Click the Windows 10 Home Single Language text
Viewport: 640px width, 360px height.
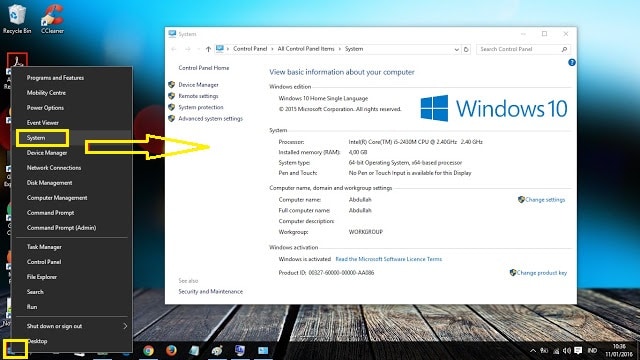(x=323, y=98)
